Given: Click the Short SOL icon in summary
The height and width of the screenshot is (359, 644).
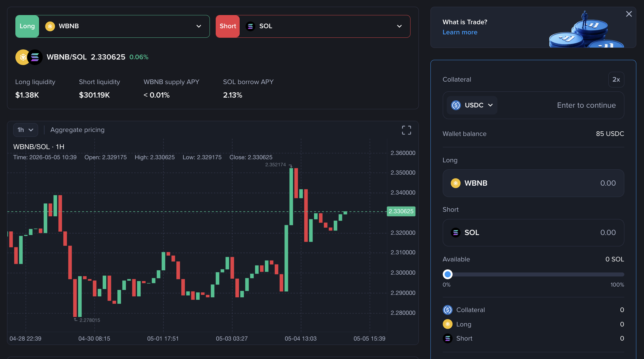Looking at the screenshot, I should 448,338.
